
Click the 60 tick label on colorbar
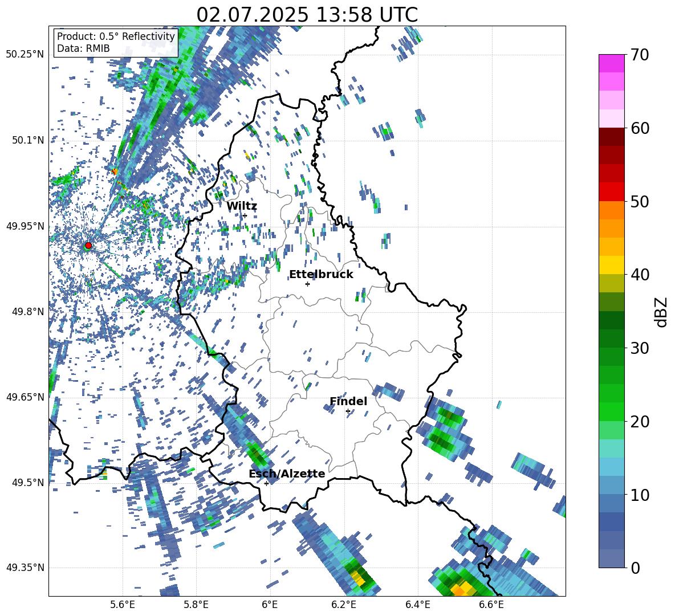[640, 128]
